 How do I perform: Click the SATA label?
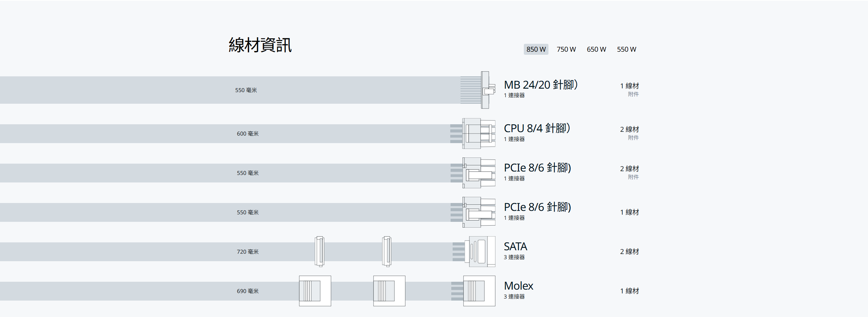[x=515, y=246]
